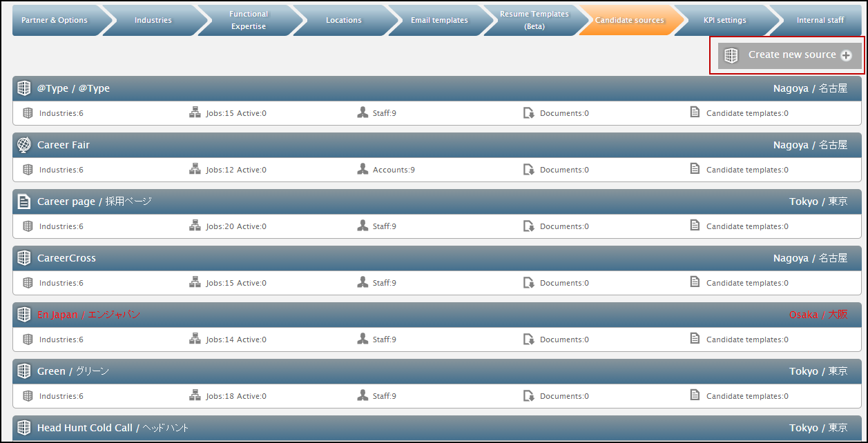868x443 pixels.
Task: Switch to the Industries tab
Action: [153, 20]
